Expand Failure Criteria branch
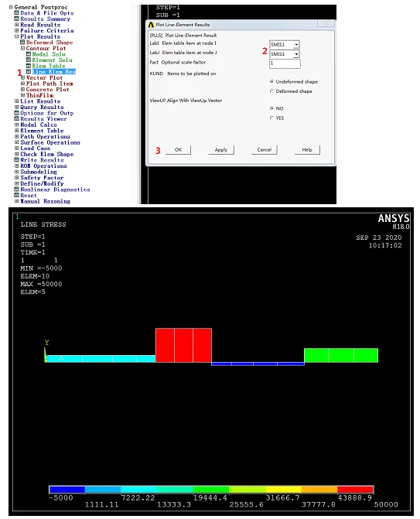 16,31
